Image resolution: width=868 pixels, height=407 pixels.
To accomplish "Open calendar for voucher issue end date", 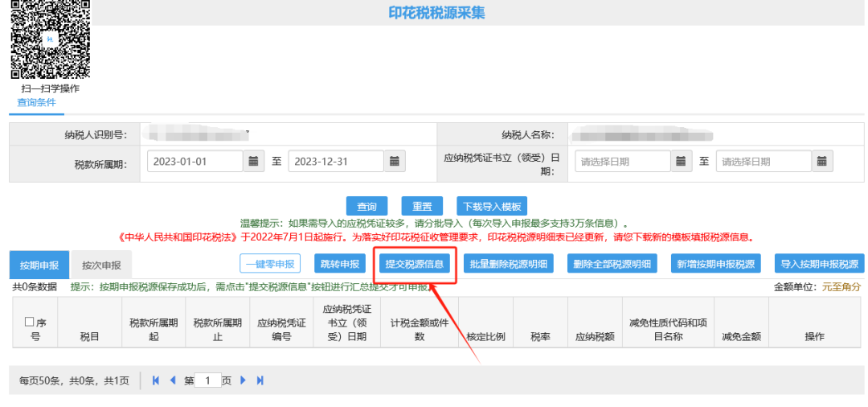I will [822, 162].
